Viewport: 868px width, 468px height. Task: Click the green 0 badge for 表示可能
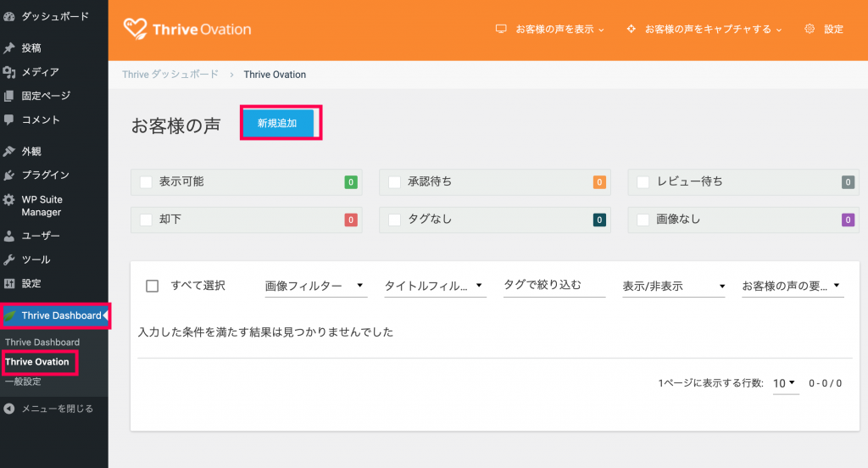pyautogui.click(x=351, y=182)
